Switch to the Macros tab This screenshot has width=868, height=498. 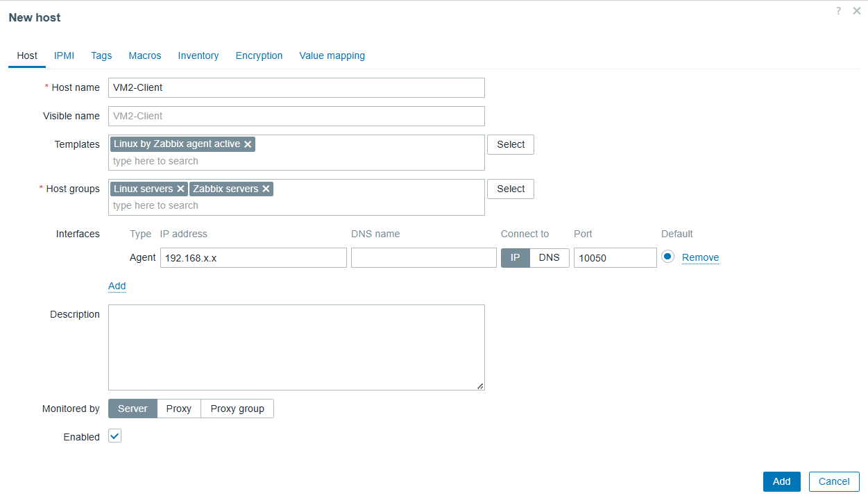[x=144, y=55]
